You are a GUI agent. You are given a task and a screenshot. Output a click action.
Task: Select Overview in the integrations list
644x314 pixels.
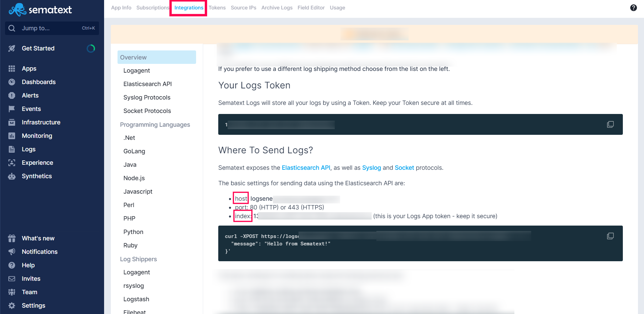[157, 57]
